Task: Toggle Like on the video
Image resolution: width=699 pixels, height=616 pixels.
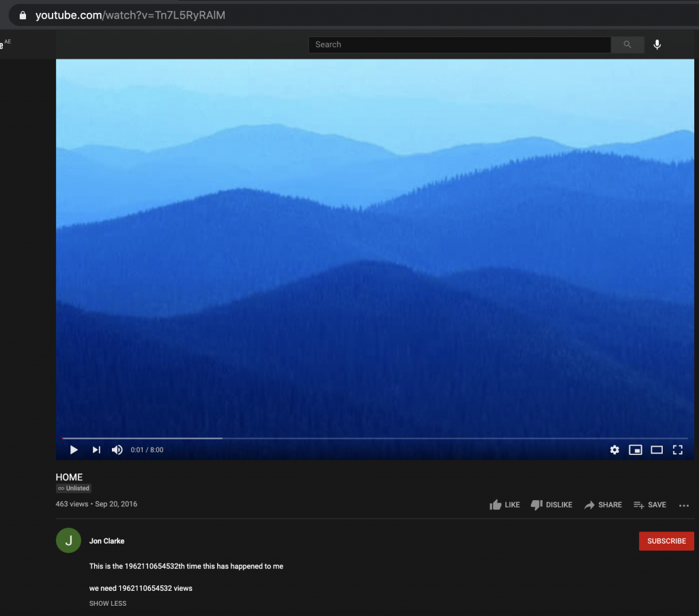Action: tap(504, 505)
